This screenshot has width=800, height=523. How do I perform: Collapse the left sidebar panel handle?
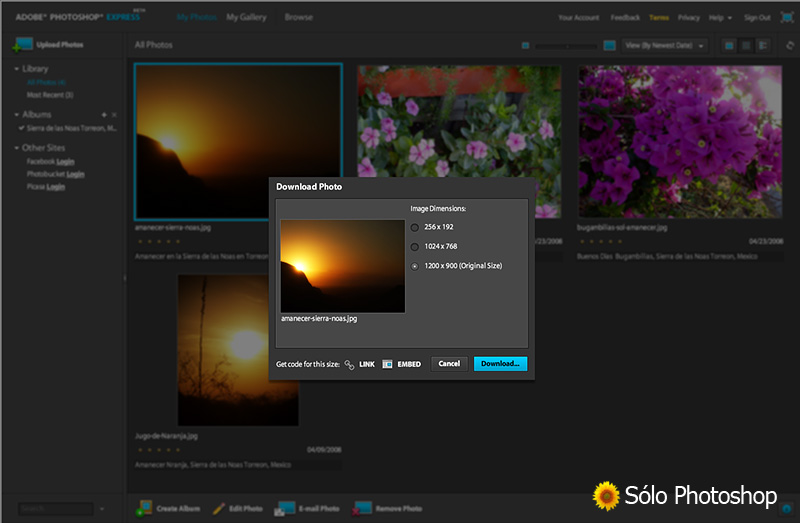pyautogui.click(x=124, y=278)
